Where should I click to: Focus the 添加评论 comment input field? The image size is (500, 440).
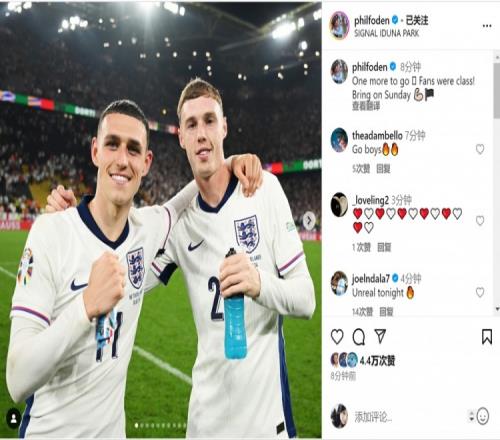point(410,417)
